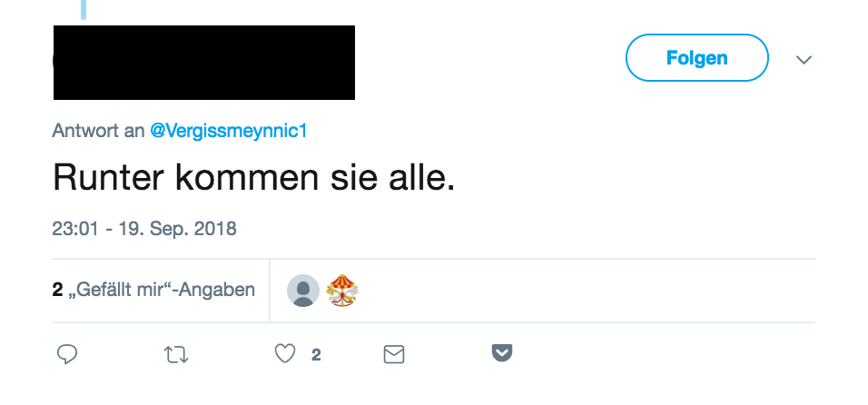Retweet this tweet using the arrows icon
The width and height of the screenshot is (868, 405).
176,354
